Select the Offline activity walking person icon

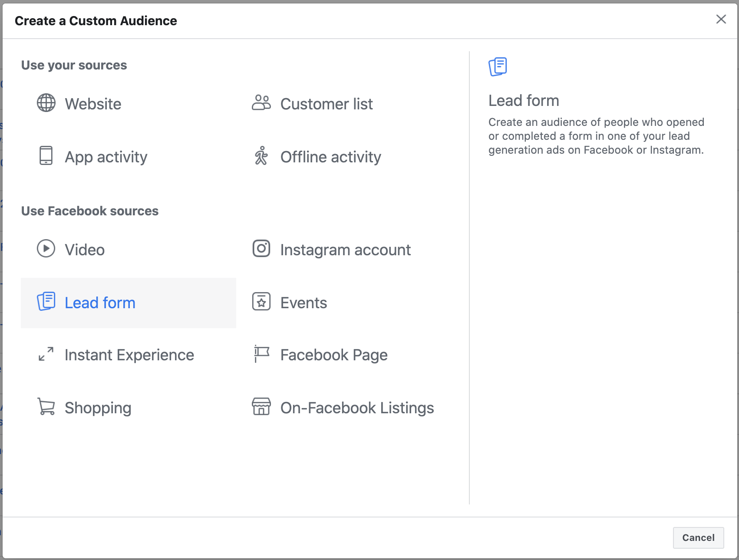(x=261, y=155)
